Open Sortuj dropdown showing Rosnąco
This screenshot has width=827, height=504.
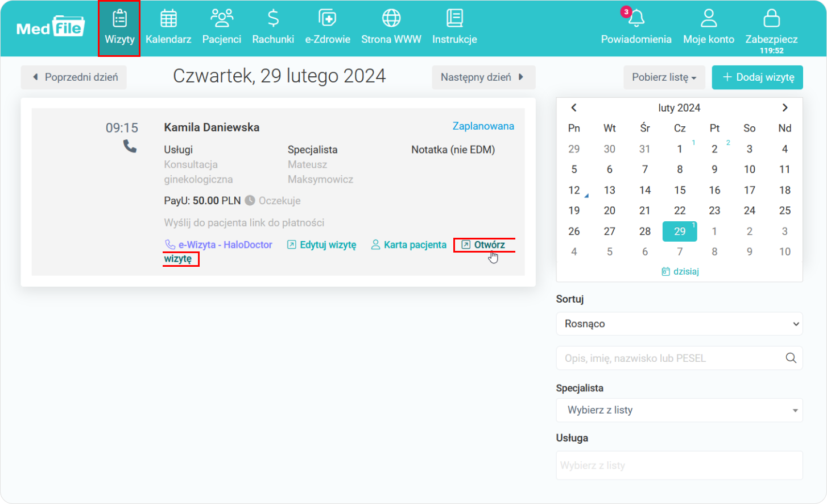pos(680,324)
